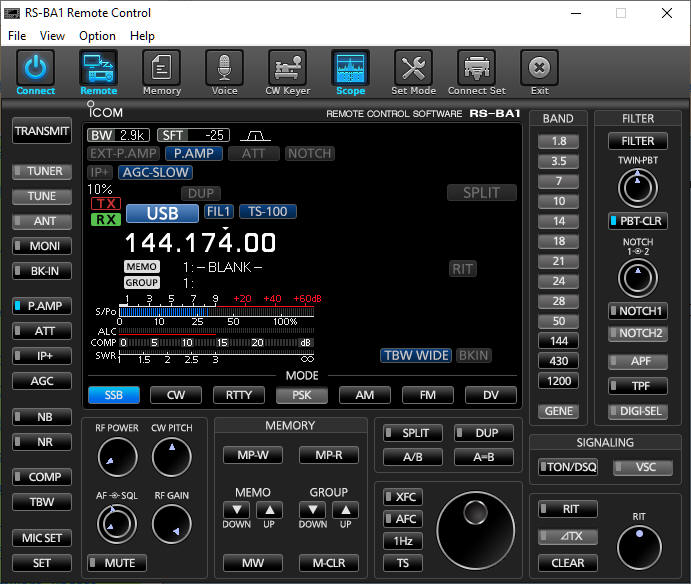Toggle the ATT attenuator left panel button
The width and height of the screenshot is (691, 584).
coord(42,331)
